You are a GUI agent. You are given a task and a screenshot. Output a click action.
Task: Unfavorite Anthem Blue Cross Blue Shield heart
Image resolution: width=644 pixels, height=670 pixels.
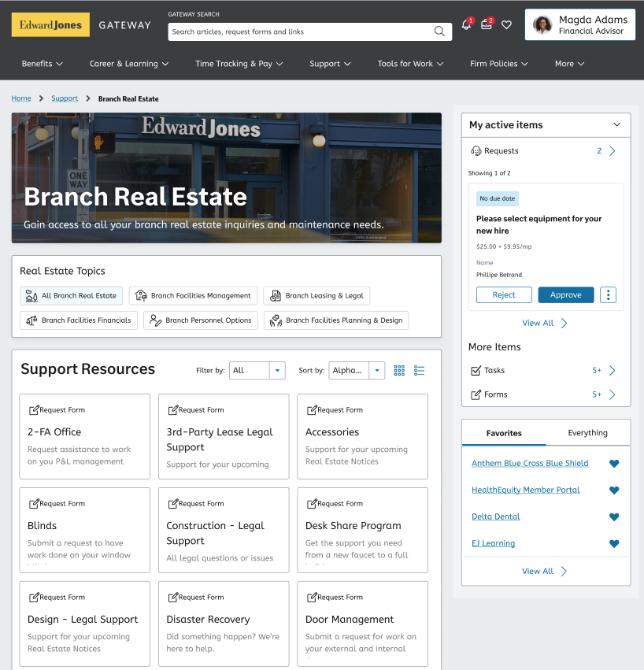pos(614,464)
